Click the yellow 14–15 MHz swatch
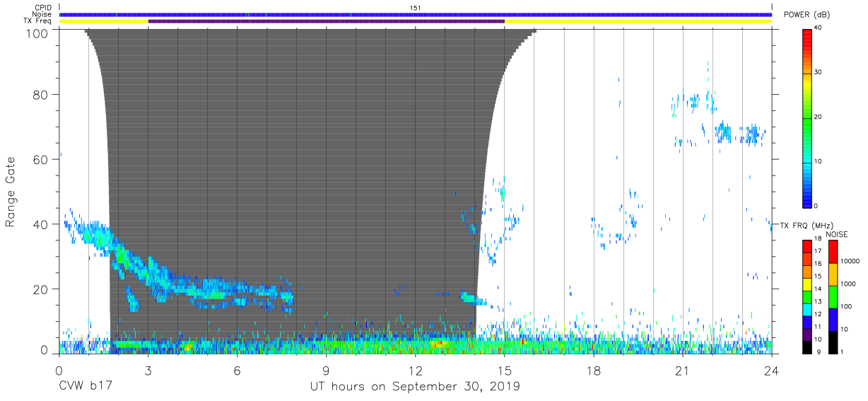This screenshot has height=401, width=868. click(807, 284)
